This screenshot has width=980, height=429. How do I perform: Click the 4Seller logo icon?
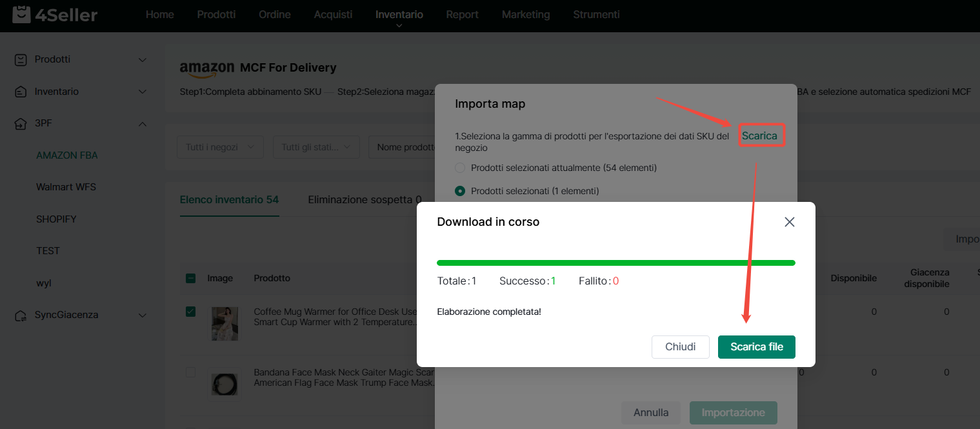pos(21,14)
